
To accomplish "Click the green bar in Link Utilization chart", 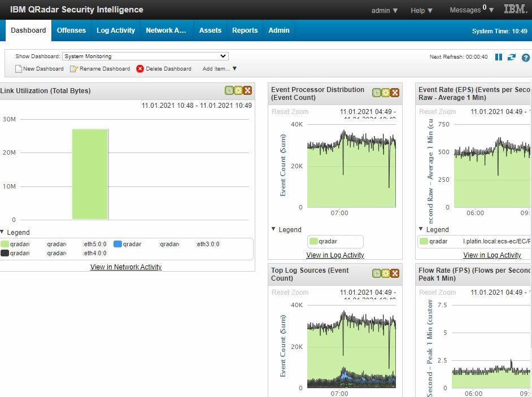I will 90,174.
